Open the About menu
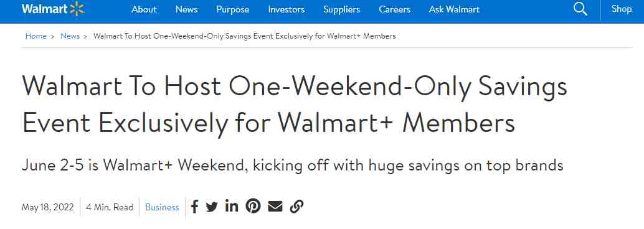Image resolution: width=644 pixels, height=229 pixels. [144, 9]
